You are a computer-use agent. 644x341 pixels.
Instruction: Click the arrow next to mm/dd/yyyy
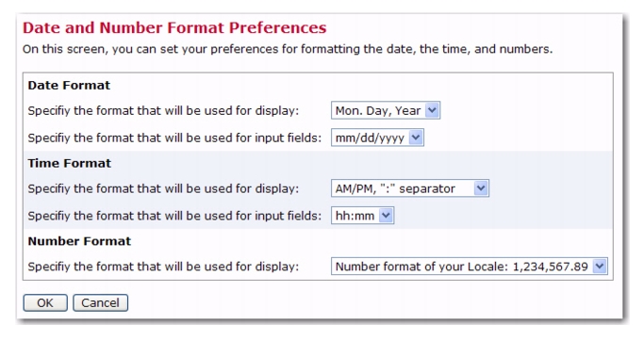[x=416, y=138]
